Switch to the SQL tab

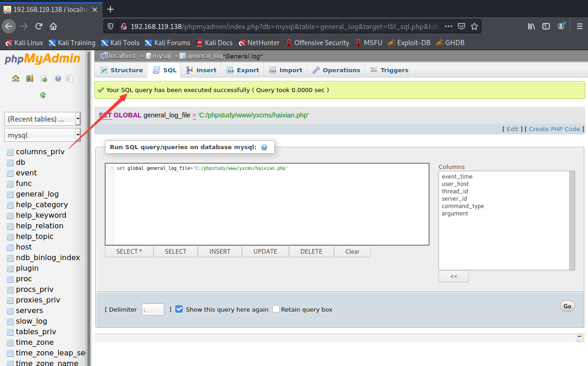coord(164,70)
